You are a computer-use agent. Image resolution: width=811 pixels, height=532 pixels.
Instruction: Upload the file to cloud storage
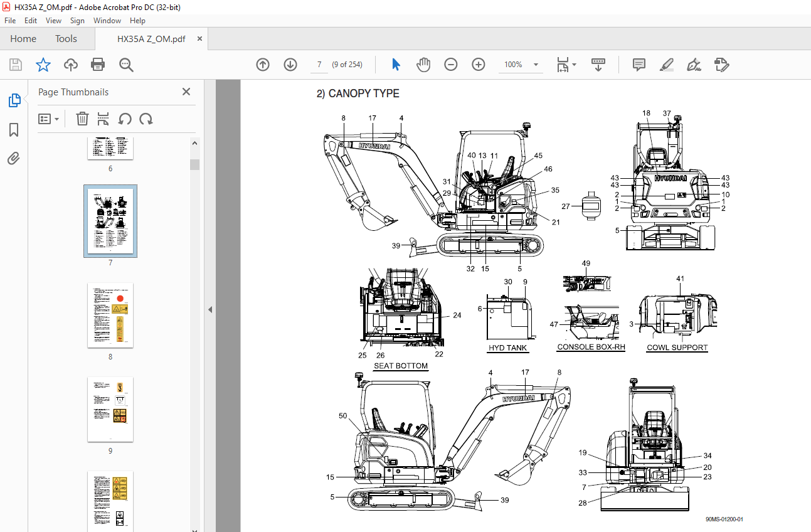70,65
